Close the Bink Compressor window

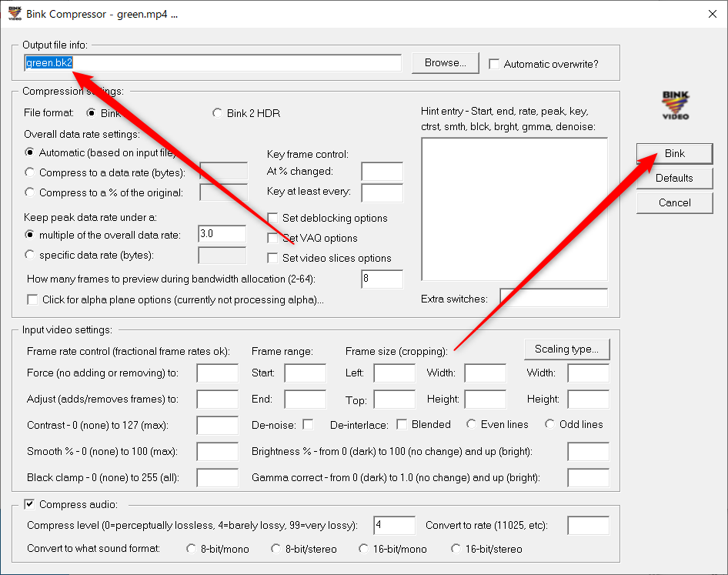[x=712, y=14]
